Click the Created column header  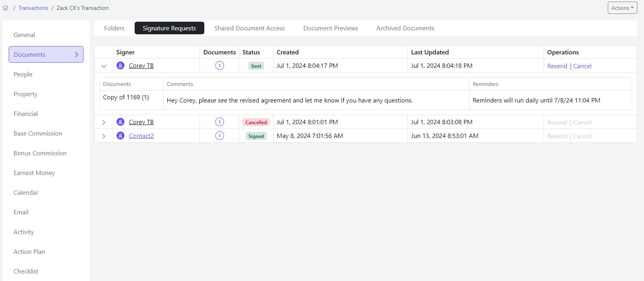click(288, 52)
